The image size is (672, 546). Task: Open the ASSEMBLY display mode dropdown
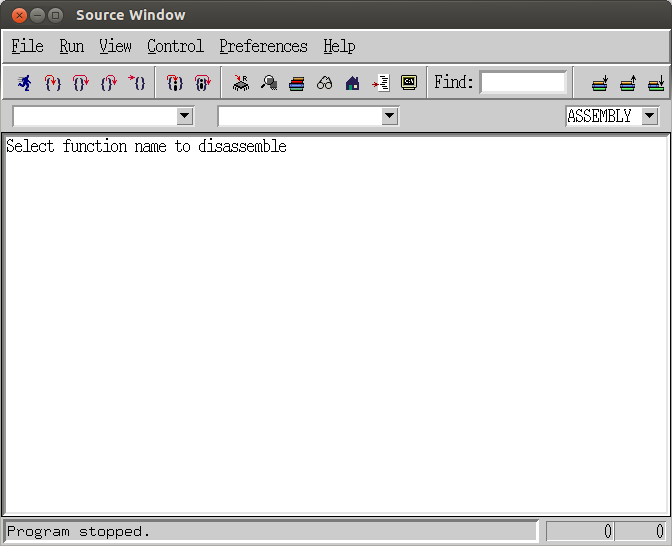click(650, 116)
